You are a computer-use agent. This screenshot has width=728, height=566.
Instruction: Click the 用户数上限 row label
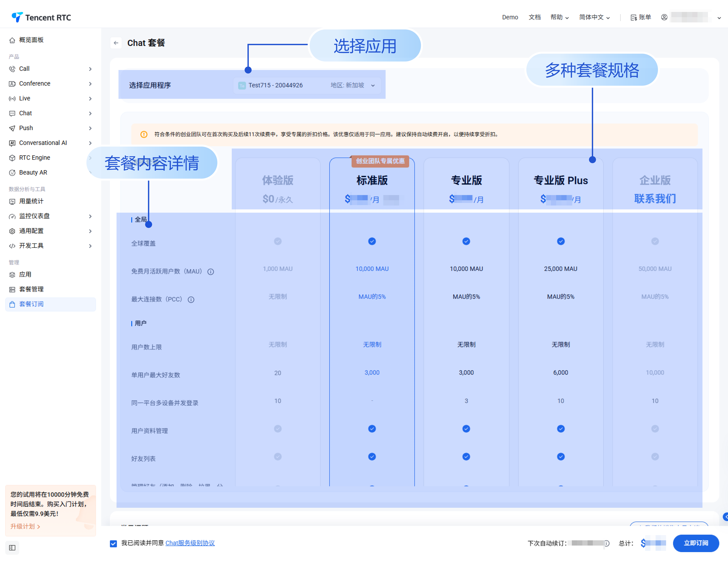click(146, 347)
